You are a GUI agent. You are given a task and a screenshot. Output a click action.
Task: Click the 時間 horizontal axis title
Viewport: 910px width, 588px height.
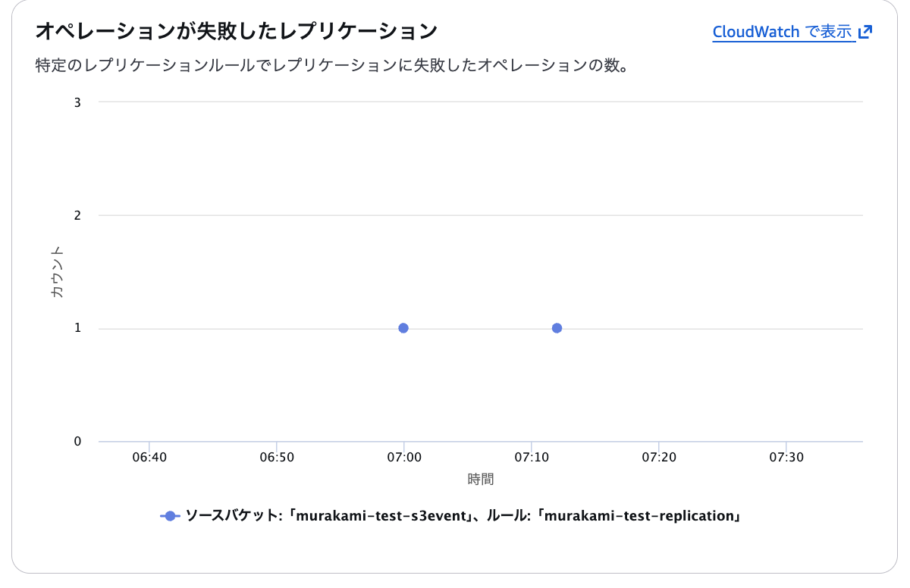(481, 479)
